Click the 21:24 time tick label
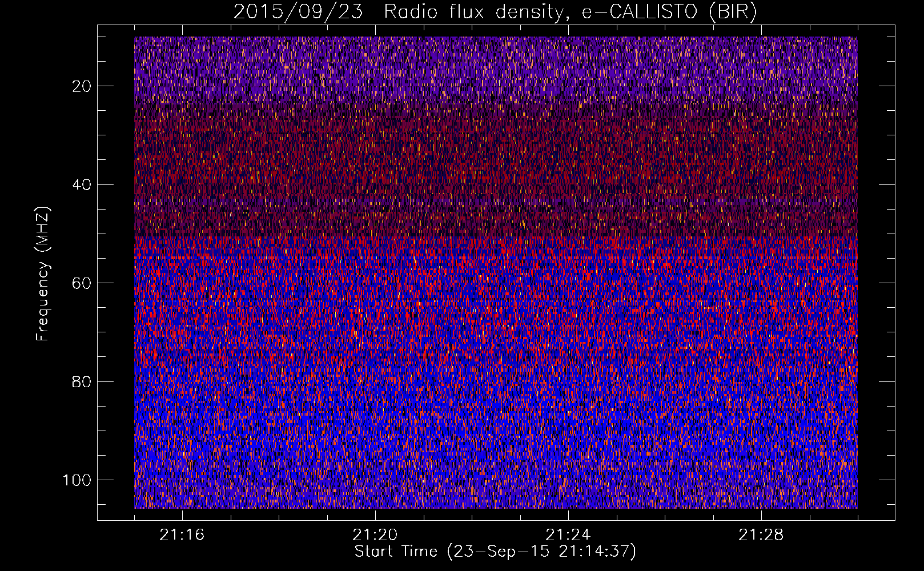The height and width of the screenshot is (571, 924). [568, 535]
